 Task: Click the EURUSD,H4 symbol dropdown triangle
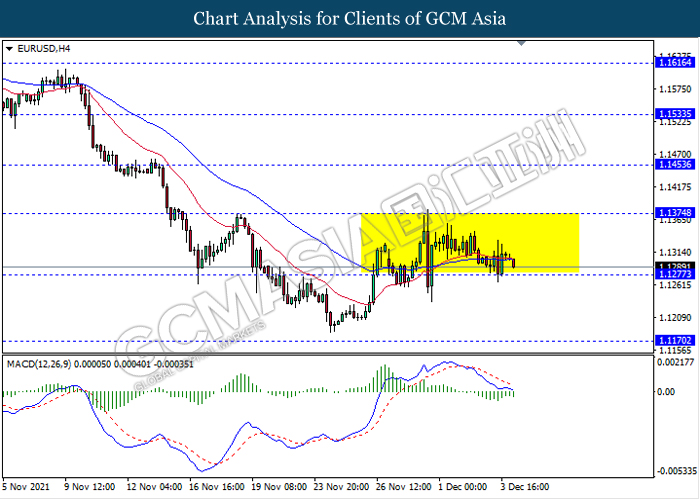click(x=9, y=49)
